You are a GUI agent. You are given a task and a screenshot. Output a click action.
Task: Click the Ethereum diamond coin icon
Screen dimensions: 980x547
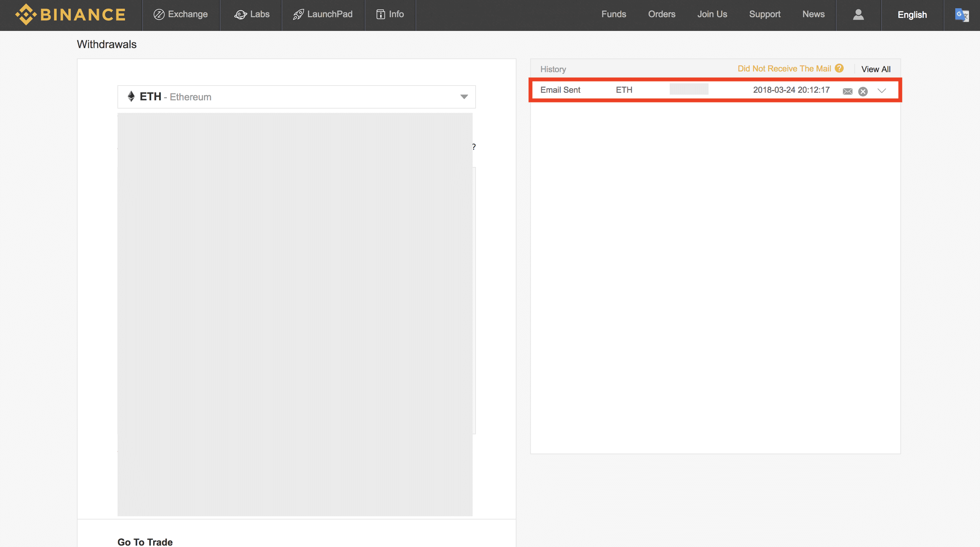[131, 96]
